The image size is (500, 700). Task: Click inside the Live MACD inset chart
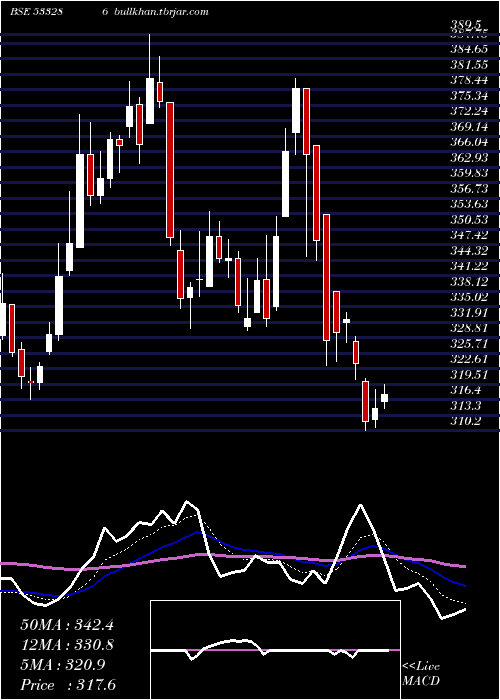pyautogui.click(x=275, y=650)
